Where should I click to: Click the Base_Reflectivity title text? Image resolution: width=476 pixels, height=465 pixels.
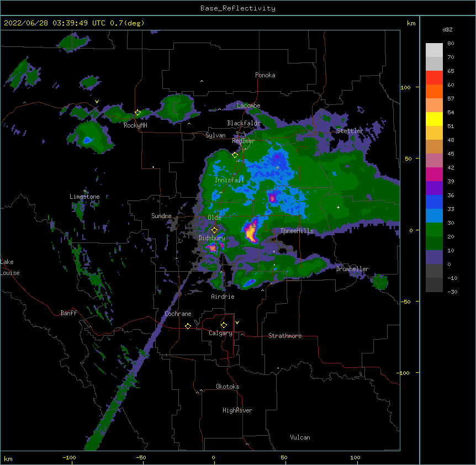[x=237, y=8]
